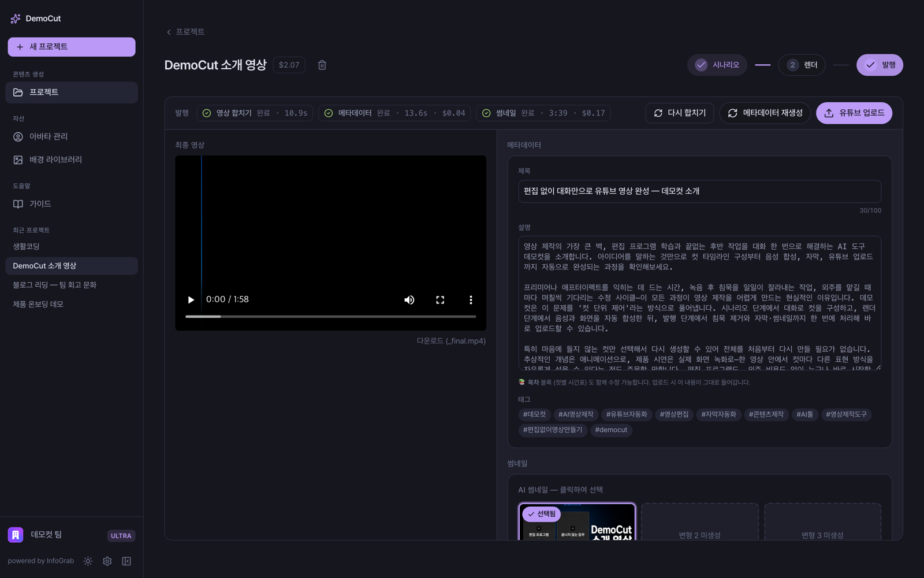Screen dimensions: 924x578
Task: Click the 0:00 / 1:58 time display
Action: click(228, 299)
